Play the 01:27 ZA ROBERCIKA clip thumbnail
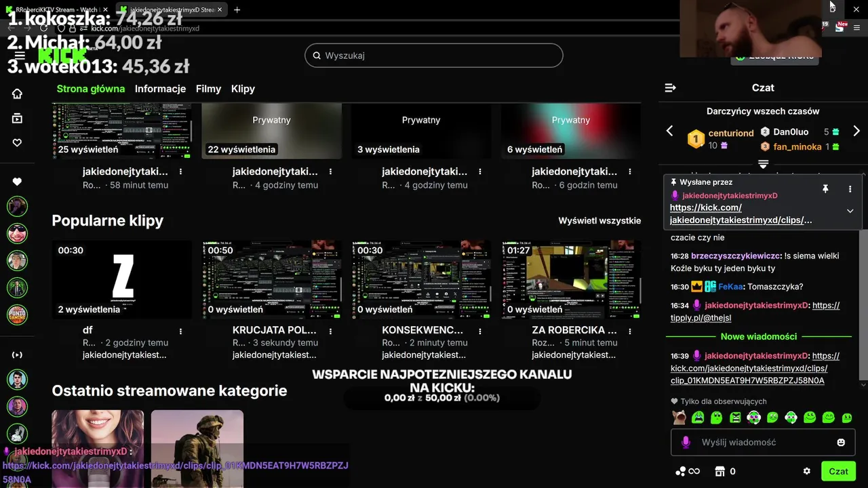The height and width of the screenshot is (488, 868). click(x=571, y=279)
